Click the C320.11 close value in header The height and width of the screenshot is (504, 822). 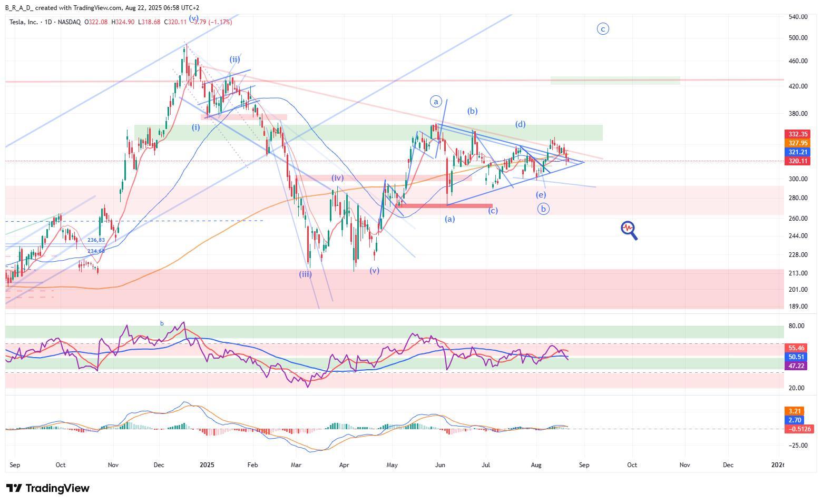pos(175,22)
